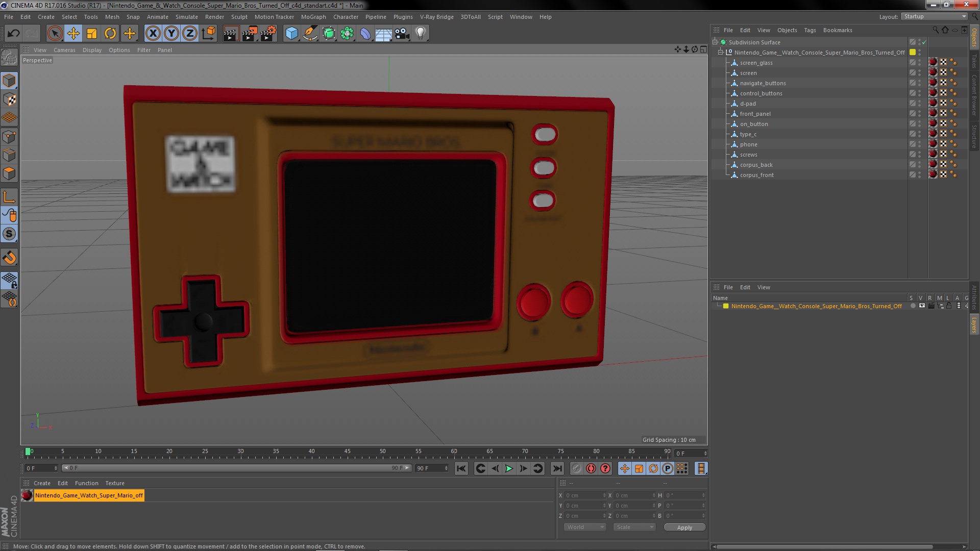Add a Cube primitive object
Screen dimensions: 980x551
(291, 34)
